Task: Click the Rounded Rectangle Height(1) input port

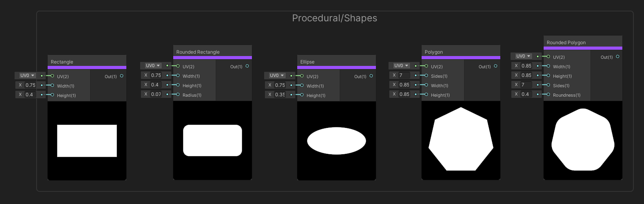Action: 178,85
